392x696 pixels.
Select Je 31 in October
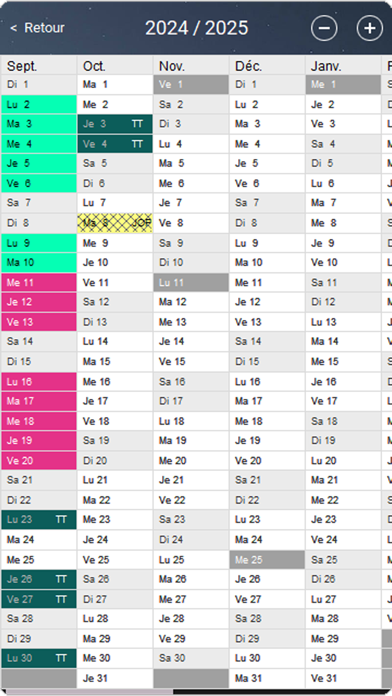[115, 678]
